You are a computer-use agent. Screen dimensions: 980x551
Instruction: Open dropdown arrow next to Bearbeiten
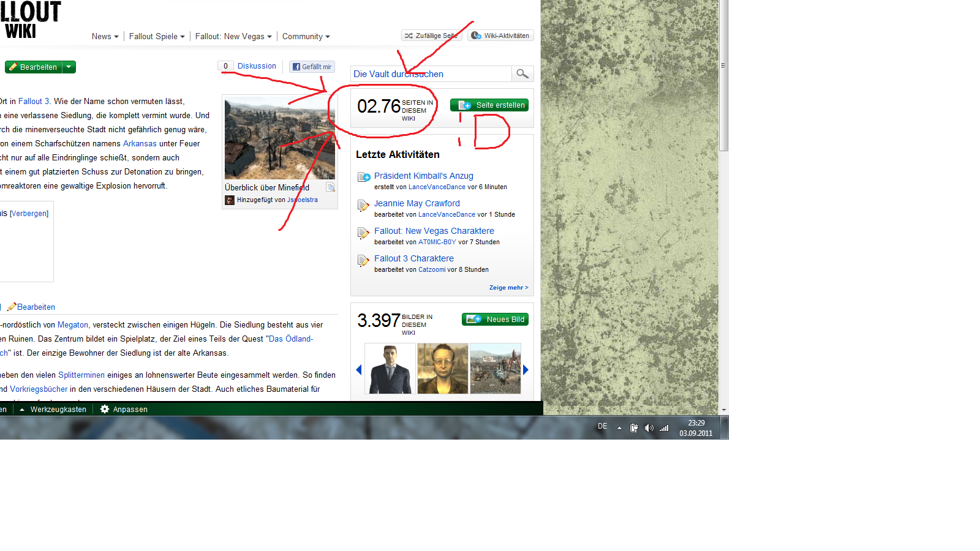click(x=69, y=67)
